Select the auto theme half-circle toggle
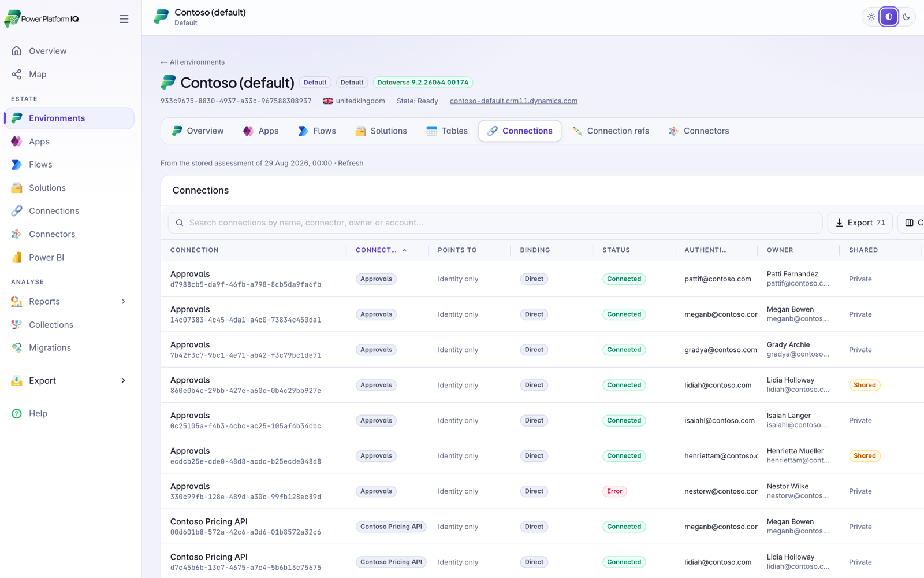 (889, 17)
